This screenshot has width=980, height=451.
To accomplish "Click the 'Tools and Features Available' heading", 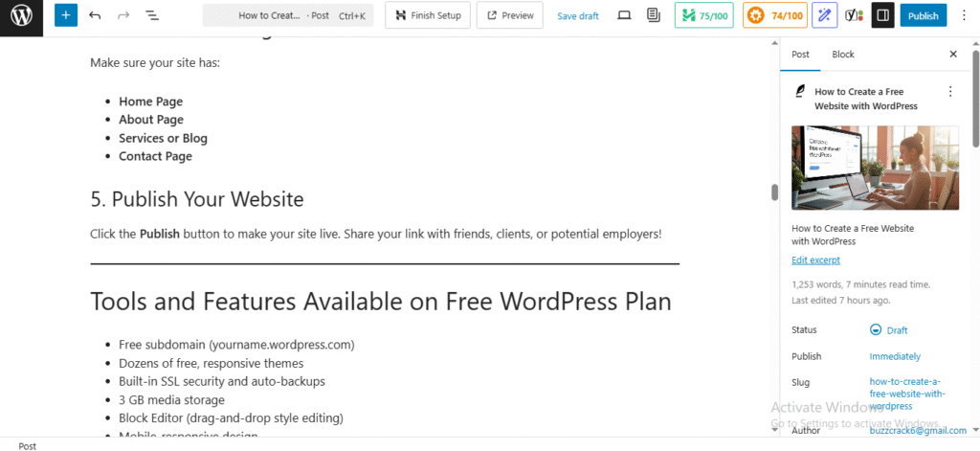I will pos(381,302).
